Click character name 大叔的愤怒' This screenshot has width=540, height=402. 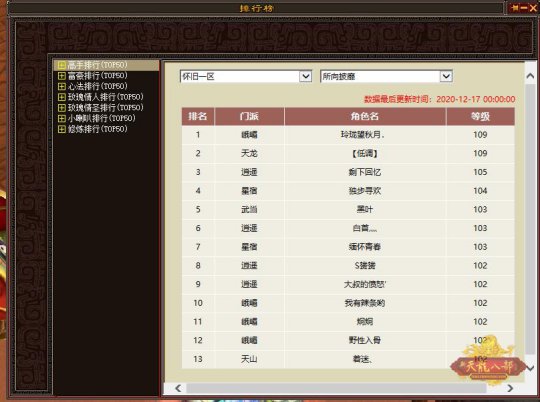[365, 284]
